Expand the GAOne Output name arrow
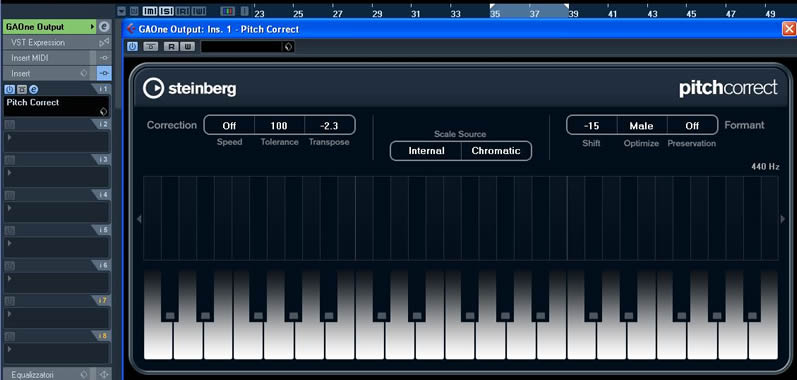 click(x=92, y=27)
